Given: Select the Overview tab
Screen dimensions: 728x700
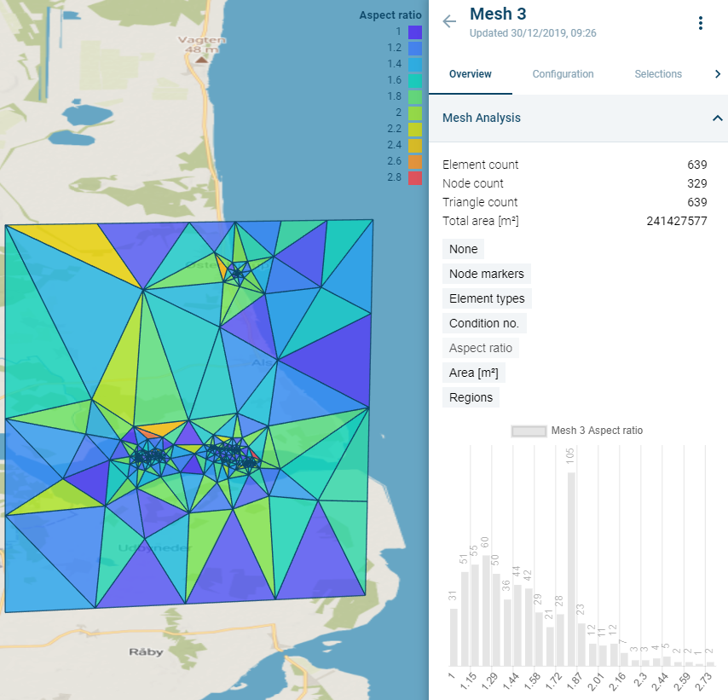Looking at the screenshot, I should tap(471, 74).
